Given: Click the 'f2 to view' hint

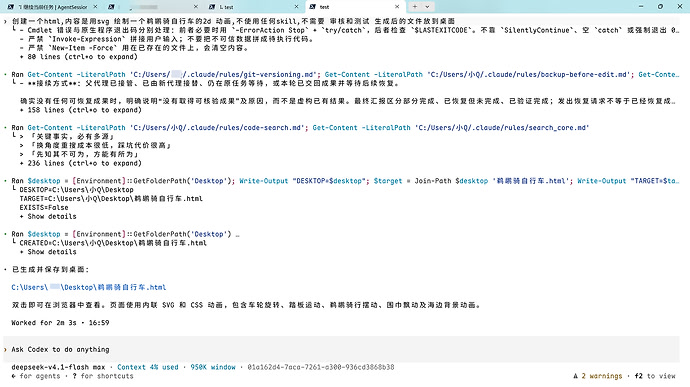Looking at the screenshot, I should pos(655,376).
